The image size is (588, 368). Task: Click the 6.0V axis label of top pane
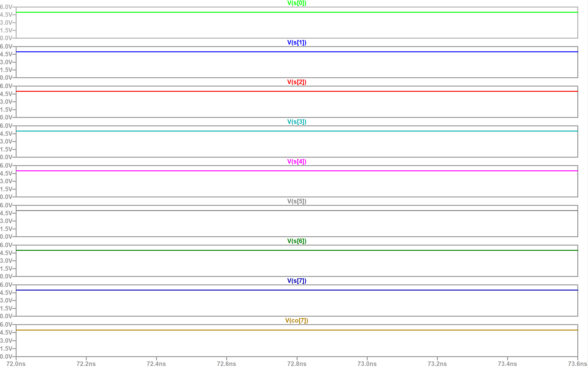click(6, 7)
